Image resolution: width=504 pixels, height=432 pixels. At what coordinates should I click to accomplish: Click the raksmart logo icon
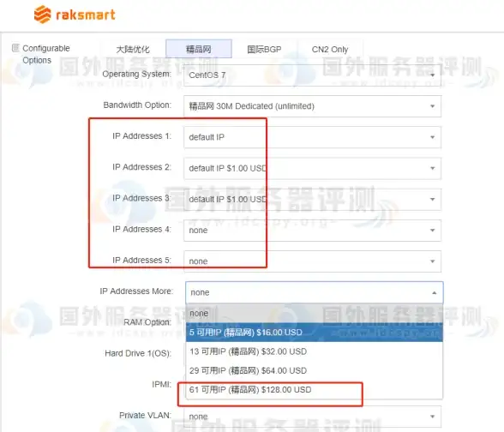pyautogui.click(x=43, y=15)
